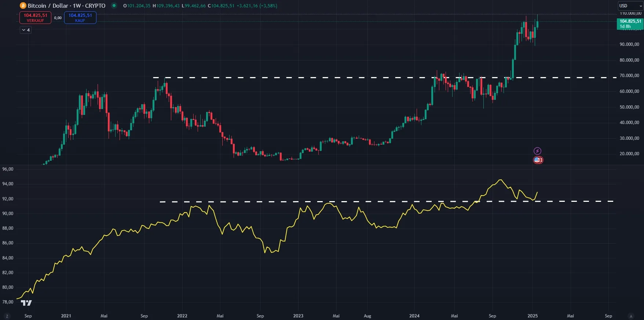The width and height of the screenshot is (644, 320).
Task: Open the US flag economic event marker
Action: coord(538,160)
